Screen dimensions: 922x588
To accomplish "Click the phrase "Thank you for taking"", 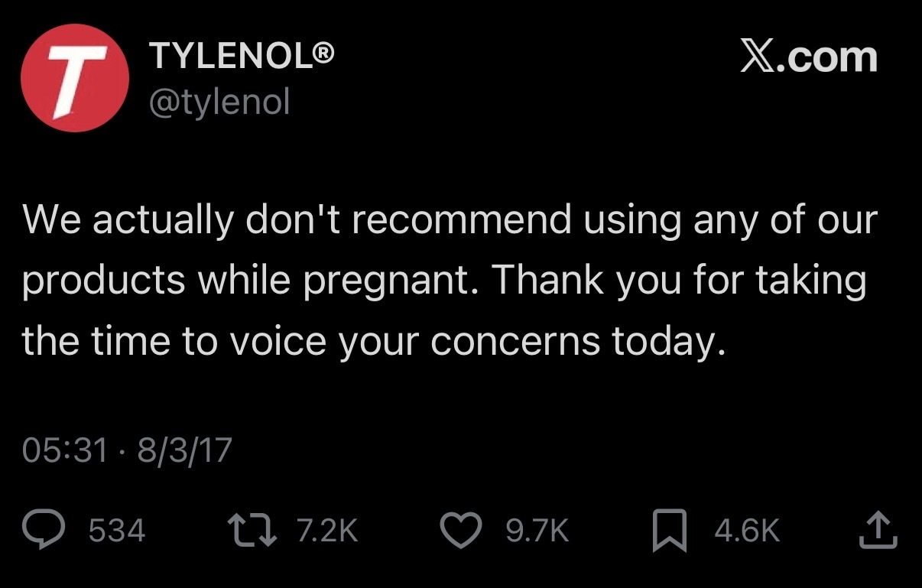I will [x=678, y=281].
